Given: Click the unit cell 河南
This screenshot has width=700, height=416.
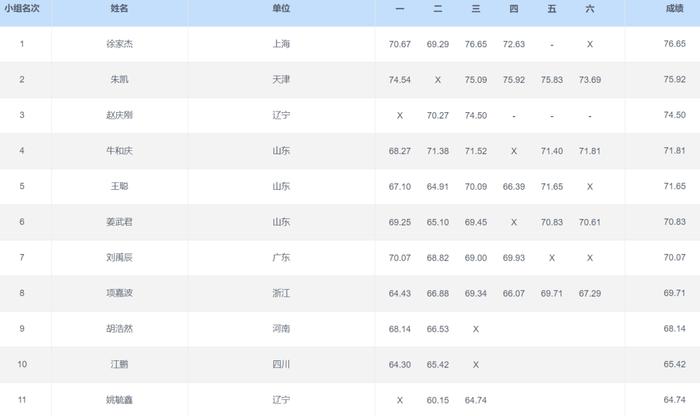Looking at the screenshot, I should pyautogui.click(x=281, y=329).
